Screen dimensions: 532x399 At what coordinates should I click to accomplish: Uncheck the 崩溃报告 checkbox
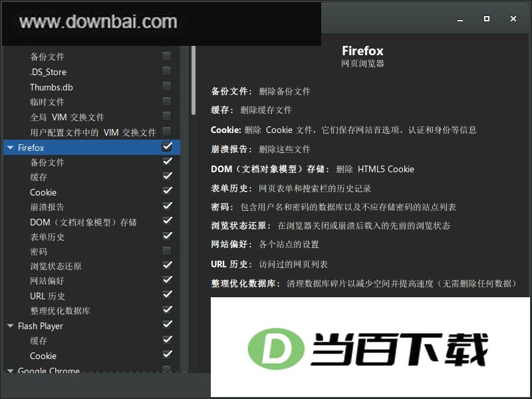coord(167,206)
